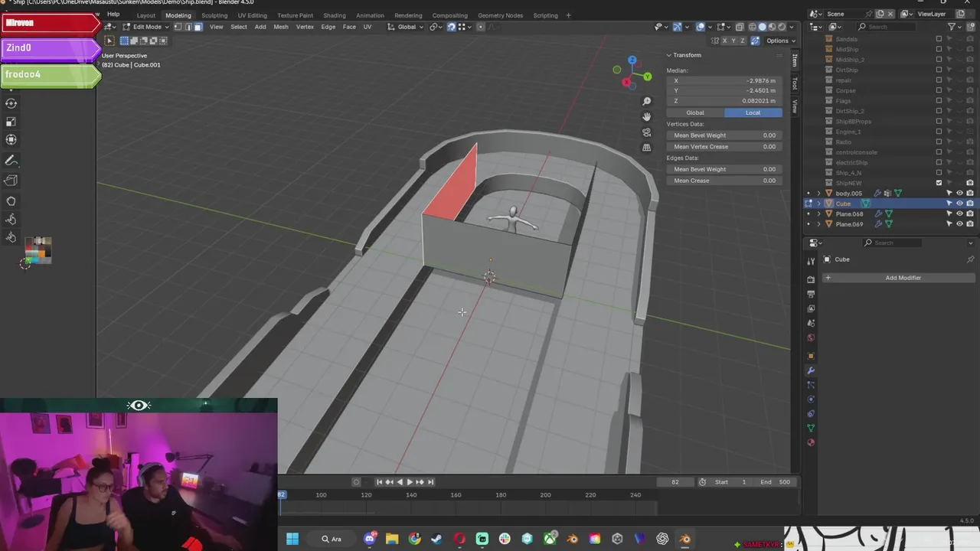Click the Mean Crease edge slider
The image size is (980, 551).
[x=724, y=181]
